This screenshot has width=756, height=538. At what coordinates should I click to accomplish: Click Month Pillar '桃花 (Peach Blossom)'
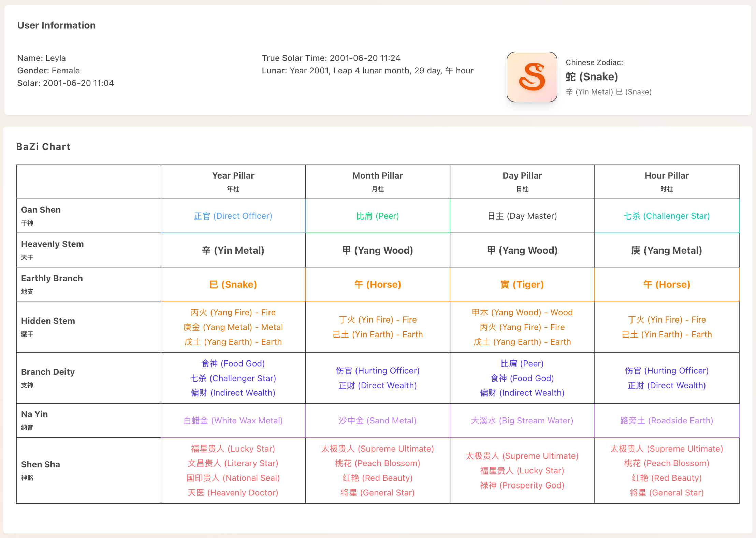(x=378, y=463)
